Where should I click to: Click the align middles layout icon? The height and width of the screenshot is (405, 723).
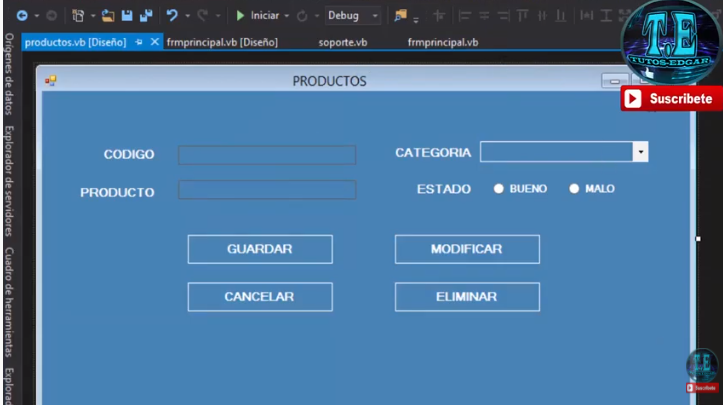(x=542, y=16)
